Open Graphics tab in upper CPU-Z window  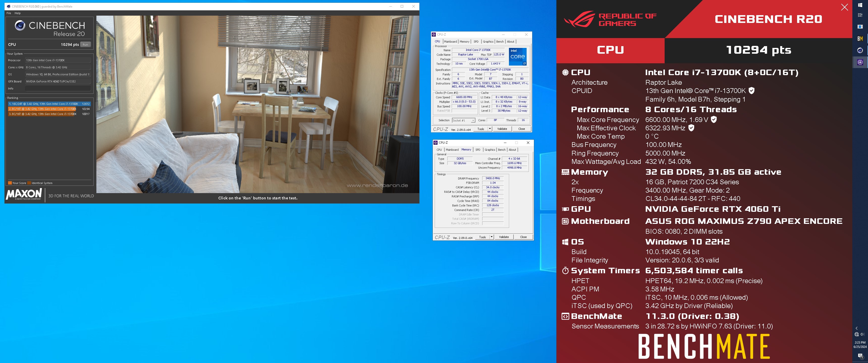coord(488,42)
